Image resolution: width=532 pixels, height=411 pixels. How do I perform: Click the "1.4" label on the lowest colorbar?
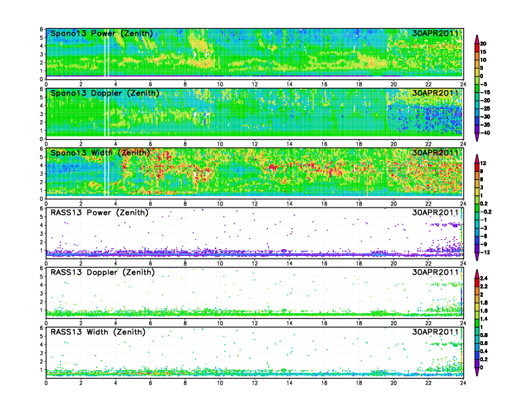[484, 319]
